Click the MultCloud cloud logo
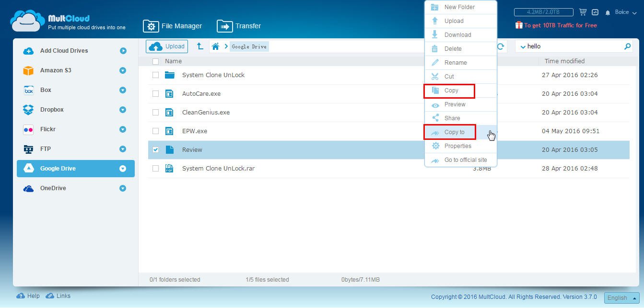 click(x=27, y=21)
